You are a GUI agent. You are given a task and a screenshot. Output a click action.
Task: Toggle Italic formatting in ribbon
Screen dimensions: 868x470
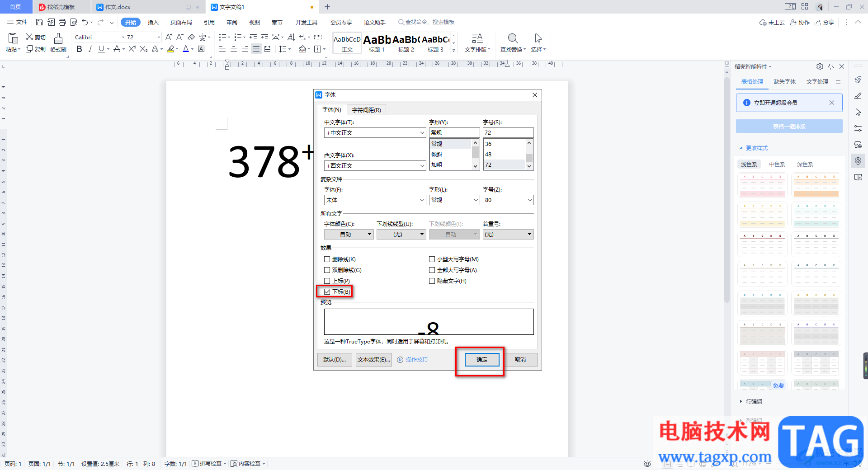(x=90, y=49)
